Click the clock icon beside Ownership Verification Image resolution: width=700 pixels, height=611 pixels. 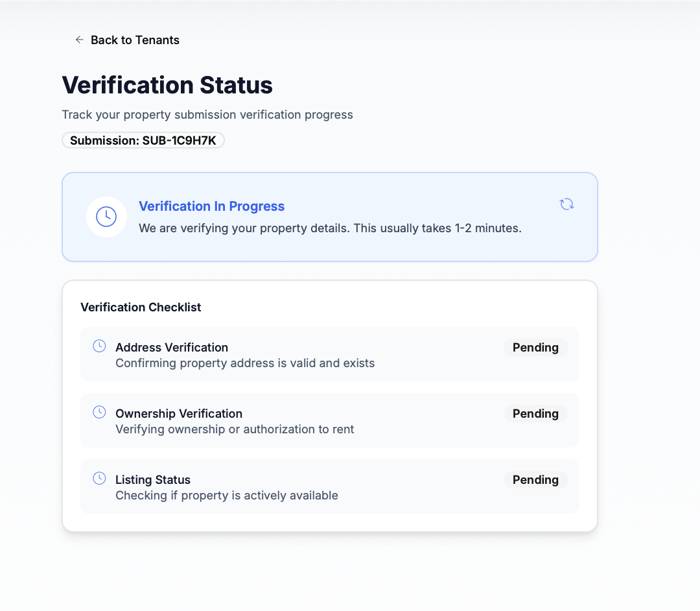tap(99, 413)
